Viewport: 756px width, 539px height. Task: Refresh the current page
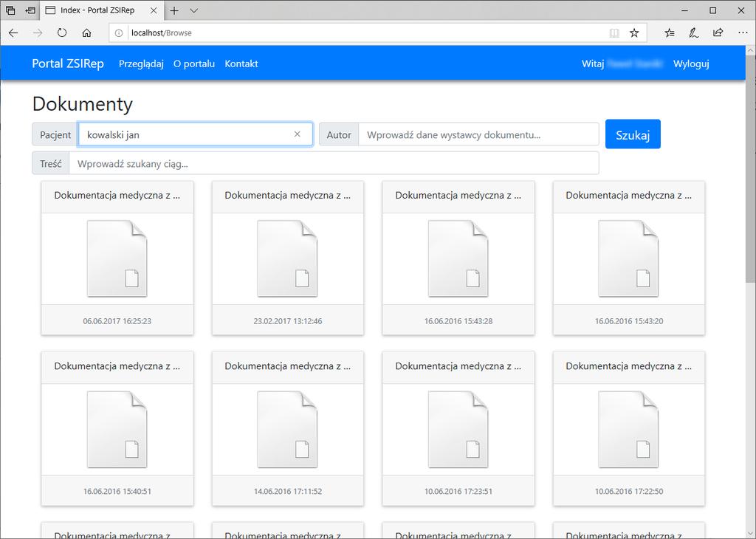62,32
